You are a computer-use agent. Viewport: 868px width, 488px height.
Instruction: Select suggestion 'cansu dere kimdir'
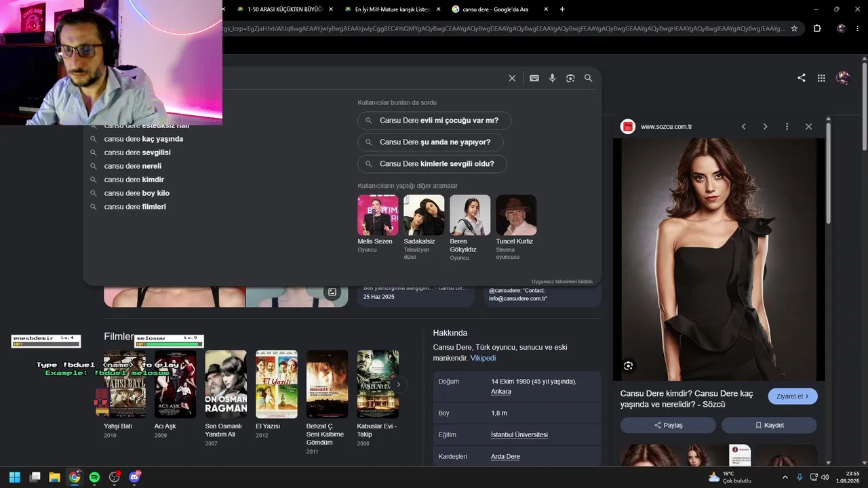point(134,180)
